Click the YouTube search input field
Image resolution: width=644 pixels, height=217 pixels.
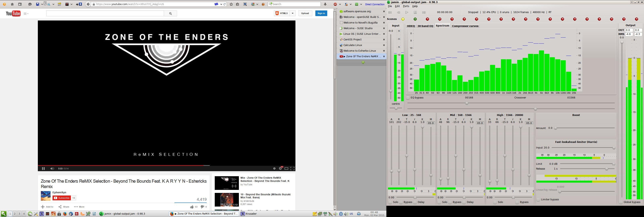coord(105,13)
